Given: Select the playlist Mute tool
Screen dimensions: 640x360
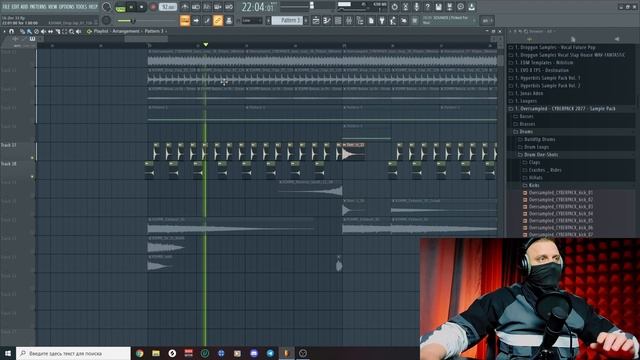Looking at the screenshot, I should coord(43,31).
